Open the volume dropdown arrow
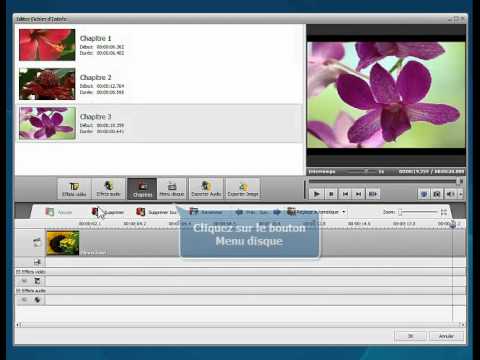The height and width of the screenshot is (360, 480). (x=461, y=194)
